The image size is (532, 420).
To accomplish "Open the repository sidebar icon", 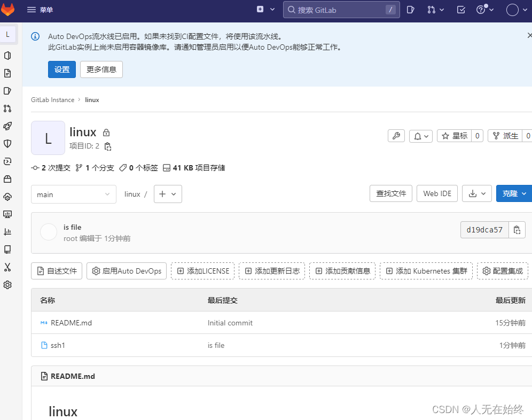I will click(7, 73).
